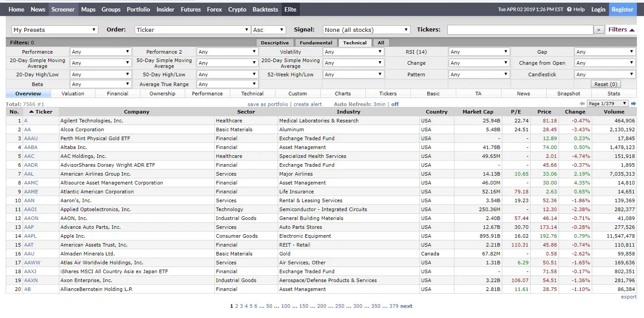This screenshot has width=644, height=318.
Task: Open the Backtests menu item
Action: coord(265,9)
